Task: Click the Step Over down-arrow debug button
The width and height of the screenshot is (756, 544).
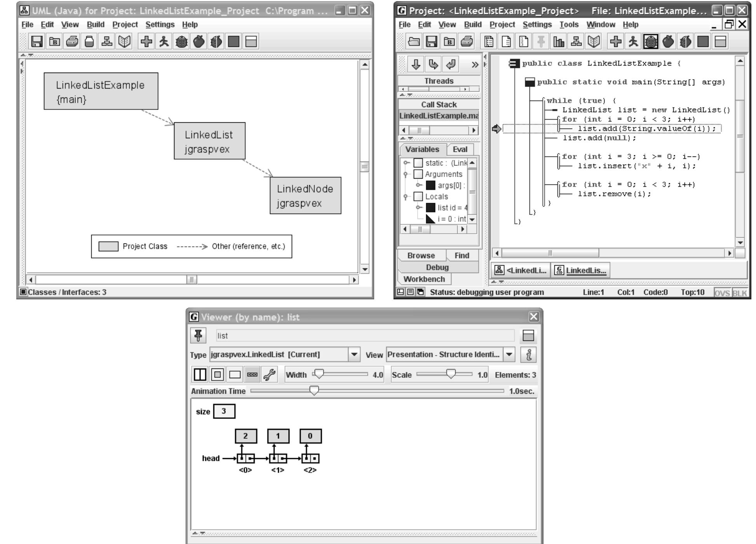Action: 415,64
